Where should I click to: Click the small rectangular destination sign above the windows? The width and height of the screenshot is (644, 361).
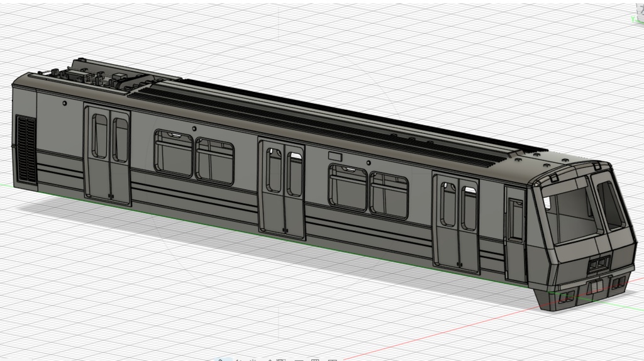point(335,157)
